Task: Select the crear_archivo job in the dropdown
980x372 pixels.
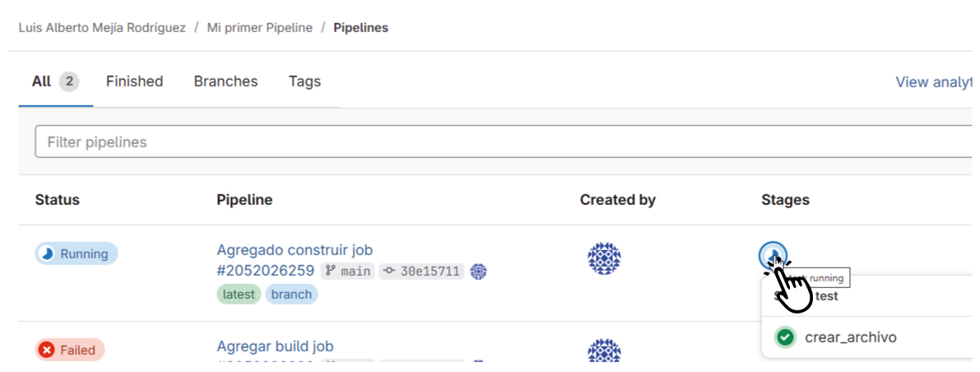Action: pyautogui.click(x=850, y=337)
